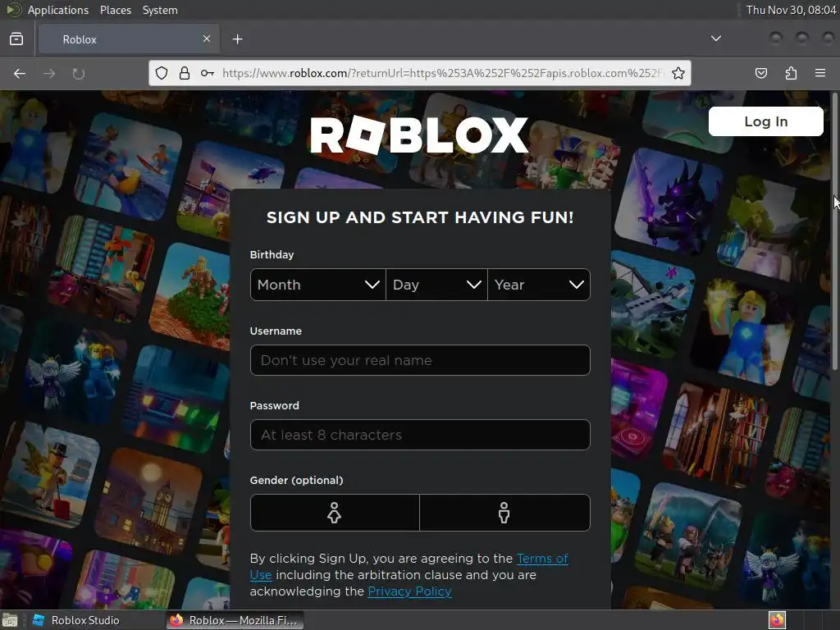The height and width of the screenshot is (630, 840).
Task: Click the forward navigation arrow
Action: (x=49, y=73)
